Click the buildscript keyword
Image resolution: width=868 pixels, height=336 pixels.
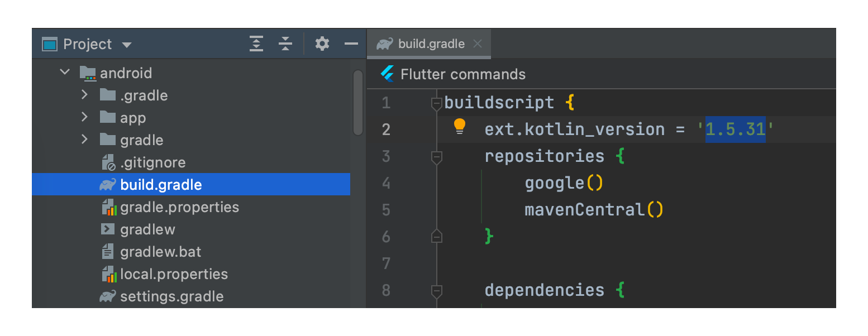click(x=499, y=103)
